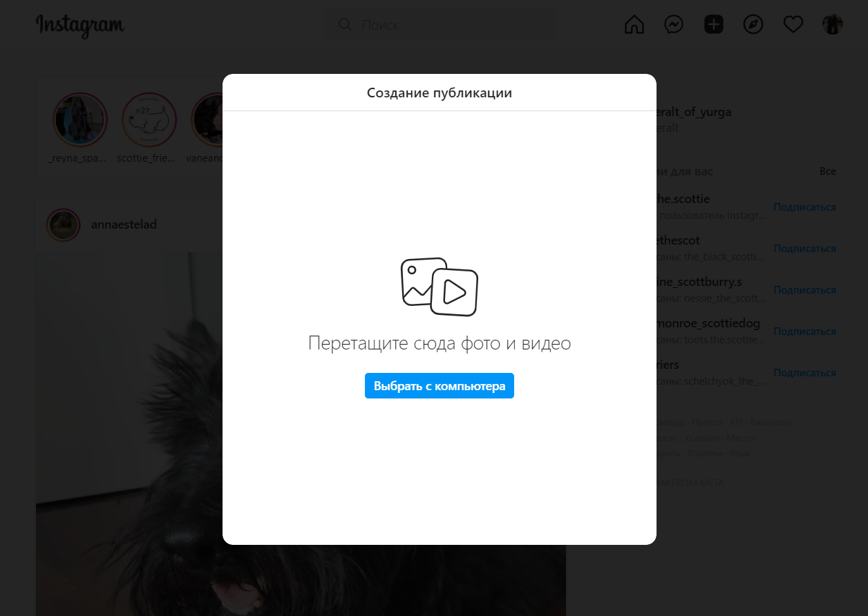Open the profile avatar in the top bar
The width and height of the screenshot is (868, 616).
point(833,25)
